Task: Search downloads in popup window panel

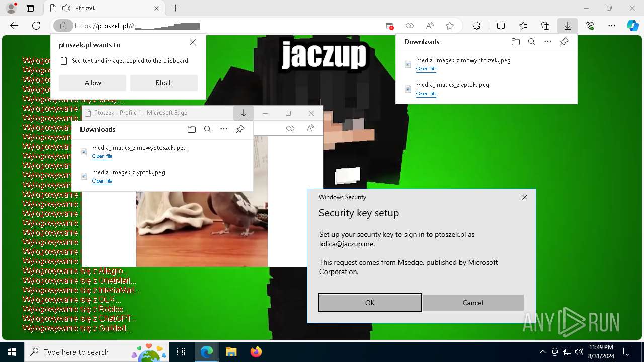Action: (207, 129)
